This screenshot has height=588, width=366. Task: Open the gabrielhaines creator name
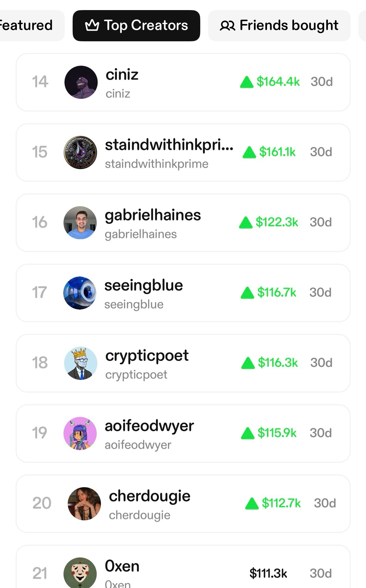point(153,215)
